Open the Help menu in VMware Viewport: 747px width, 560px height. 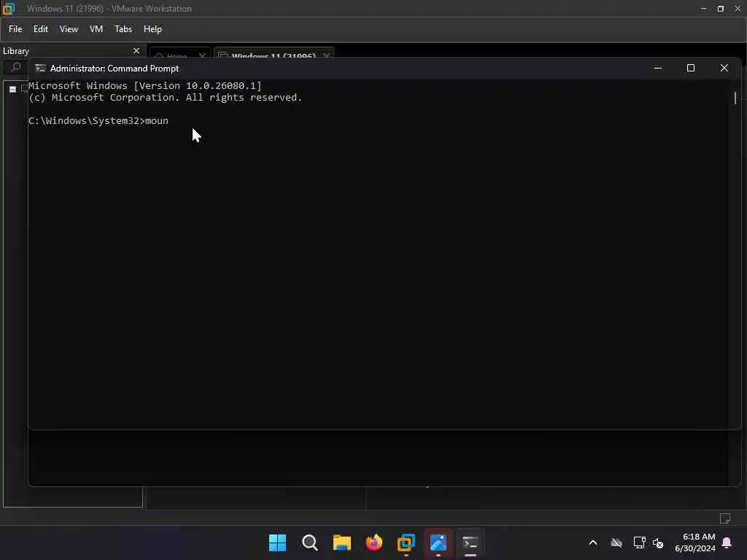point(152,29)
